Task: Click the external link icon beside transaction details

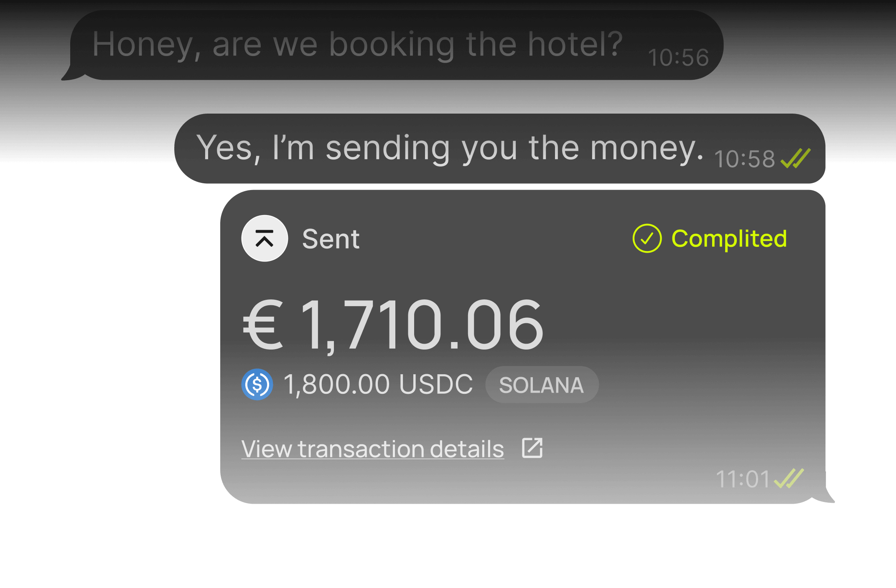Action: [532, 448]
